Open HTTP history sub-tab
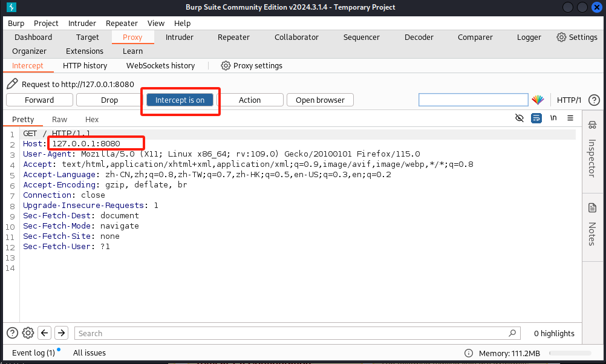Image resolution: width=606 pixels, height=364 pixels. coord(85,66)
